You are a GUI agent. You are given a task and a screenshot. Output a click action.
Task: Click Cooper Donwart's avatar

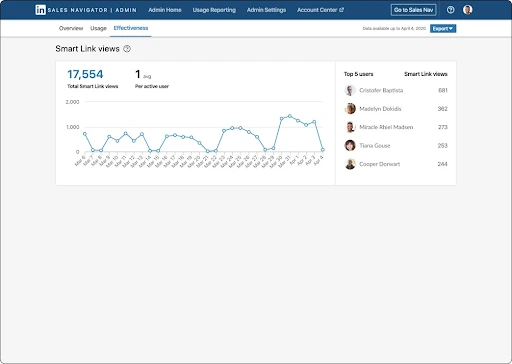tap(350, 164)
